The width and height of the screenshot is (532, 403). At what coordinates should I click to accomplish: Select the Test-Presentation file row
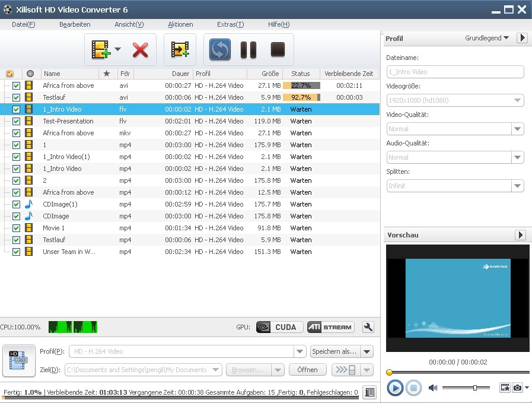pos(190,121)
